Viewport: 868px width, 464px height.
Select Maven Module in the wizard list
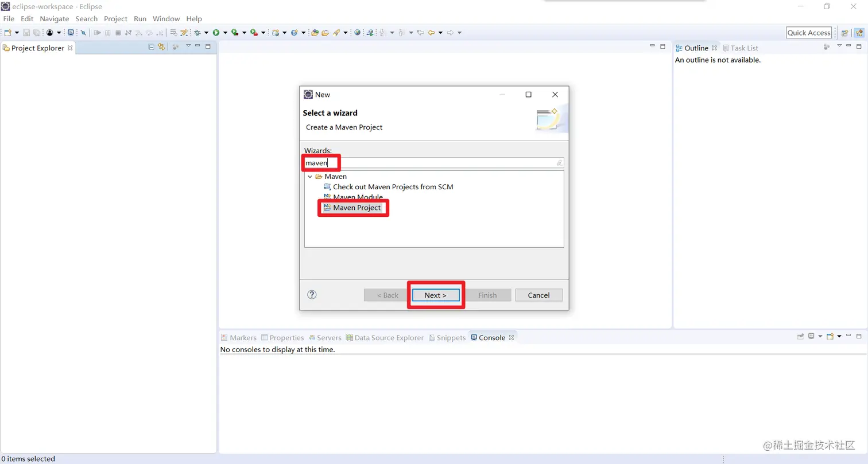click(x=354, y=197)
